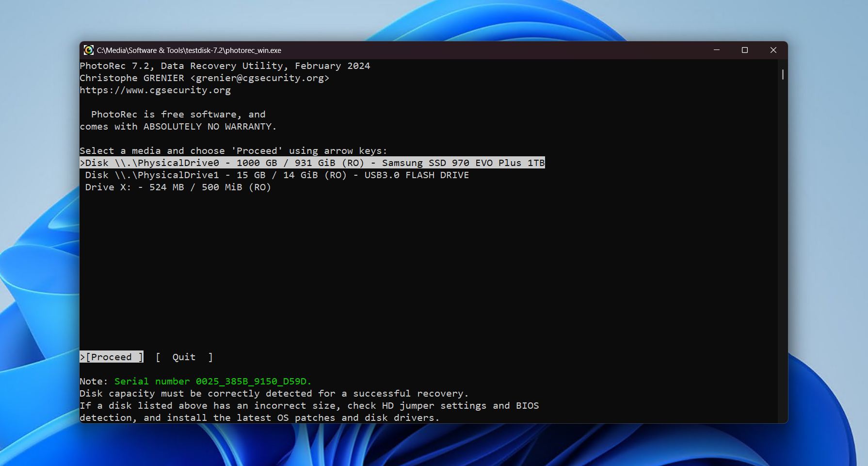Select the Samsung SSD 970 EVO Plus disk
The width and height of the screenshot is (868, 466).
(312, 163)
